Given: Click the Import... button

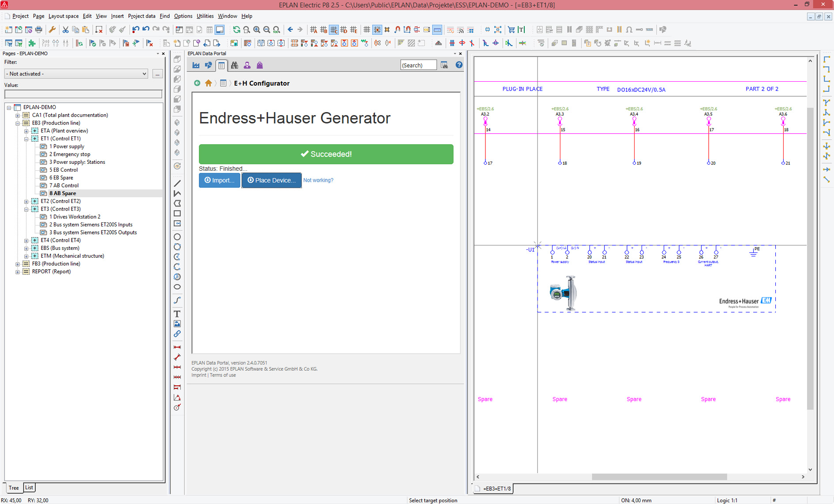Looking at the screenshot, I should 219,180.
